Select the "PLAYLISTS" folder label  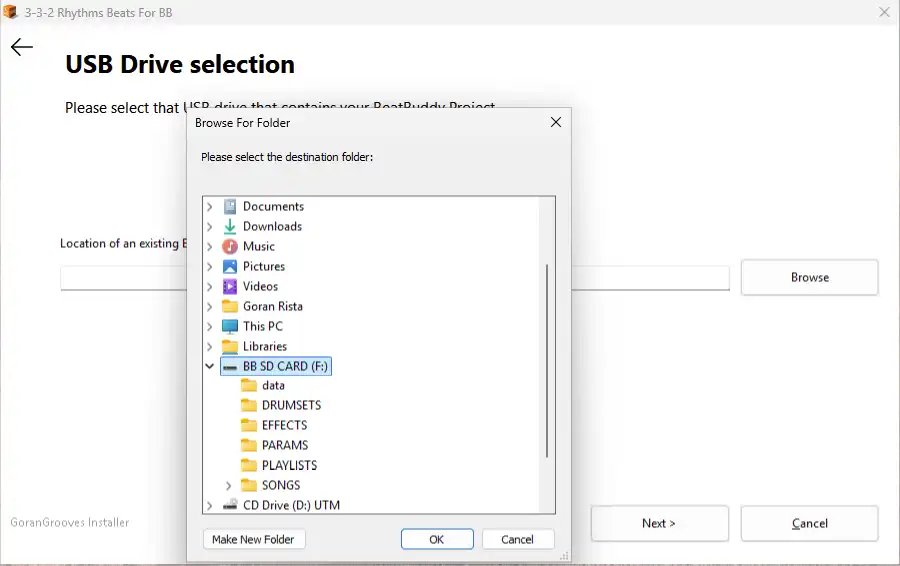289,465
